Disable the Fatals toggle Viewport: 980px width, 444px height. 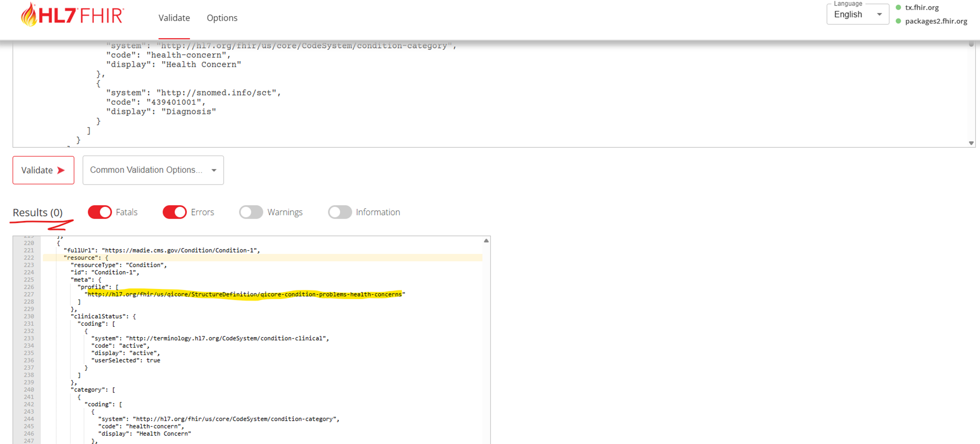pyautogui.click(x=100, y=212)
